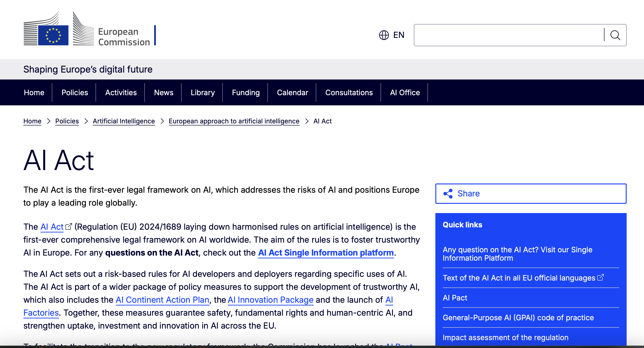
Task: Open AI Pact in Quick links
Action: click(x=455, y=298)
